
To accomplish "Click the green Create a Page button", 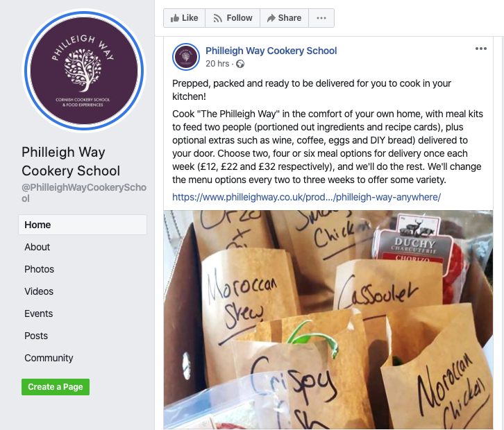I will (x=56, y=387).
